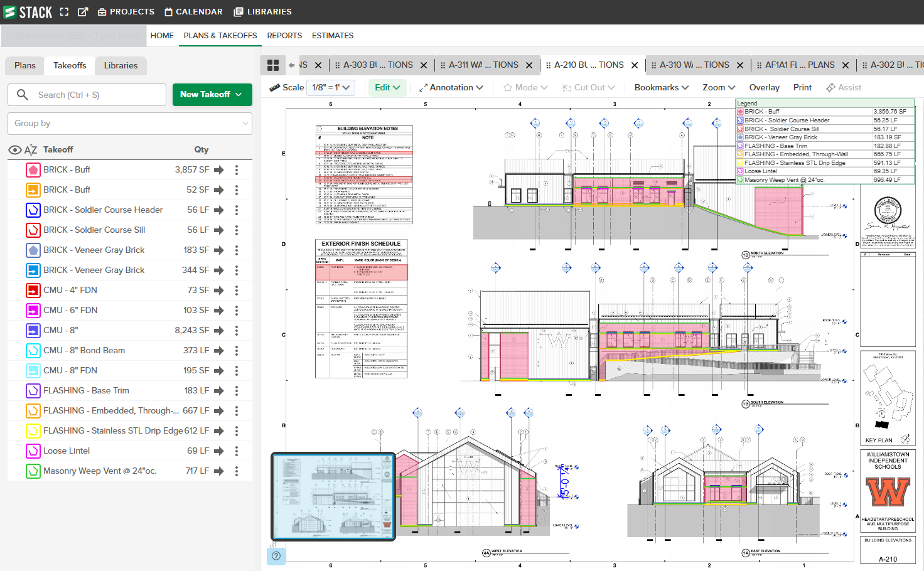Image resolution: width=924 pixels, height=571 pixels.
Task: Close the A-311 plan tab
Action: point(529,65)
